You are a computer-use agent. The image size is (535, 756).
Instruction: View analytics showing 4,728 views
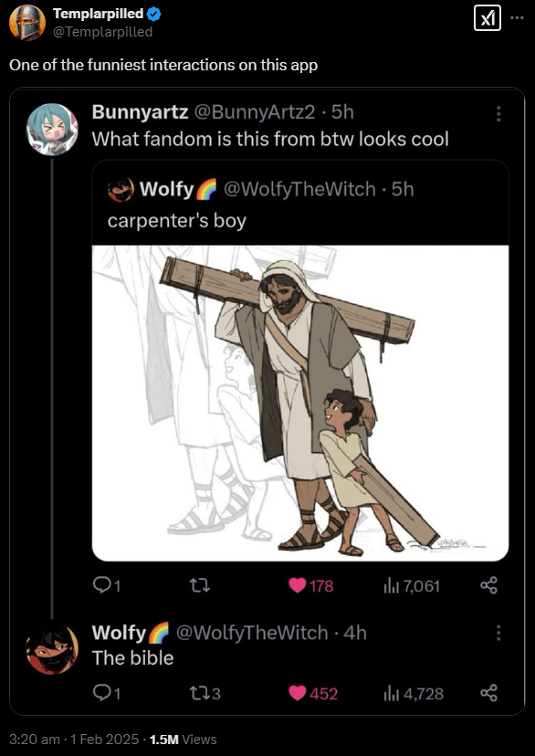pyautogui.click(x=414, y=693)
